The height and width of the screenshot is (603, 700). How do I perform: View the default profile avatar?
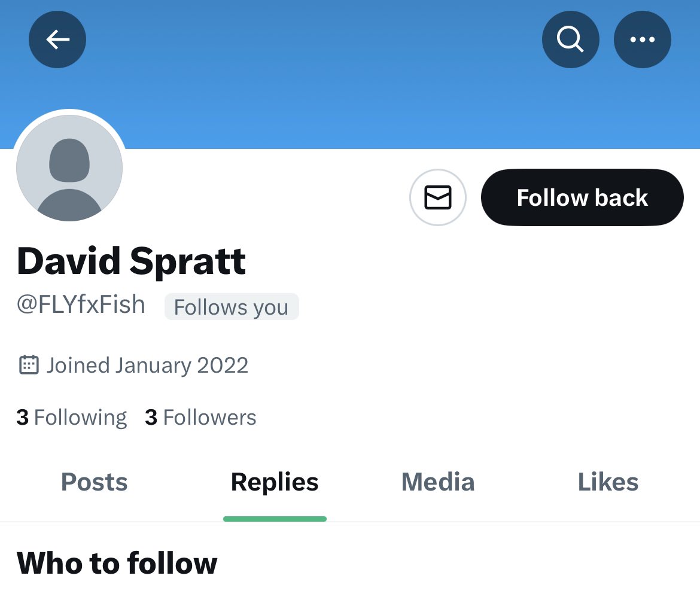point(69,168)
